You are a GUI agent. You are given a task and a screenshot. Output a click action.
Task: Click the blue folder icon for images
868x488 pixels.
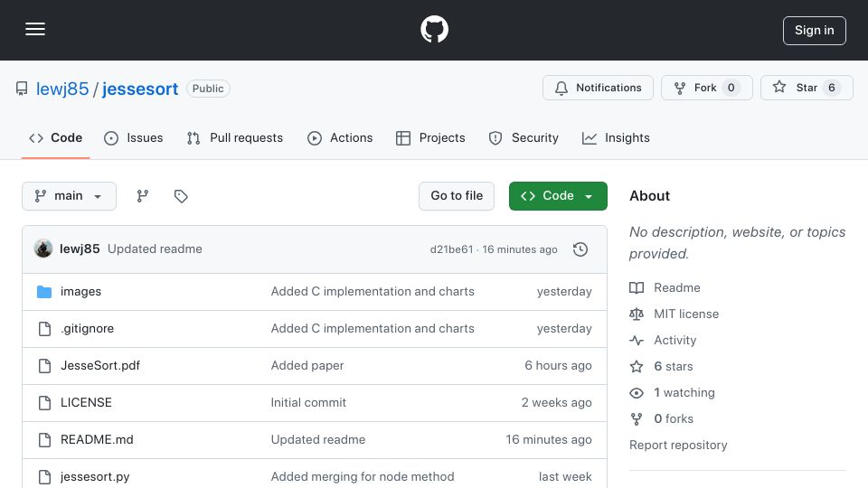coord(44,292)
